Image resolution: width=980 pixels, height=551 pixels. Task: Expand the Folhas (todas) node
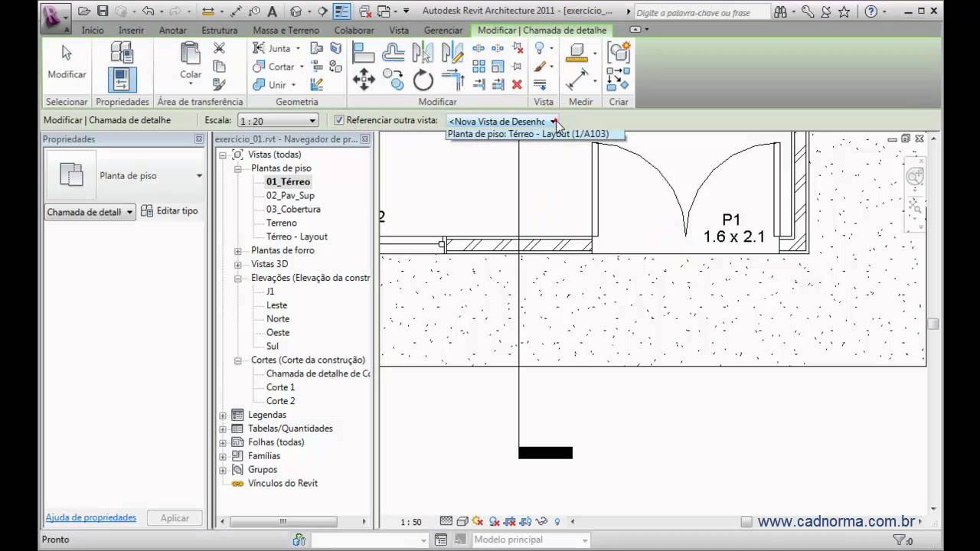223,443
